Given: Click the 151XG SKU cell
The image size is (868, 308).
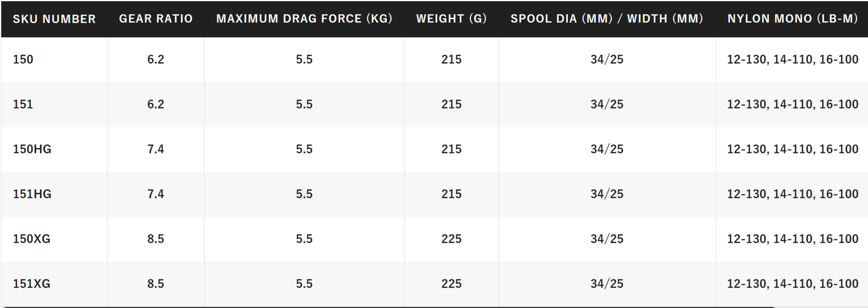Looking at the screenshot, I should coord(32,284).
